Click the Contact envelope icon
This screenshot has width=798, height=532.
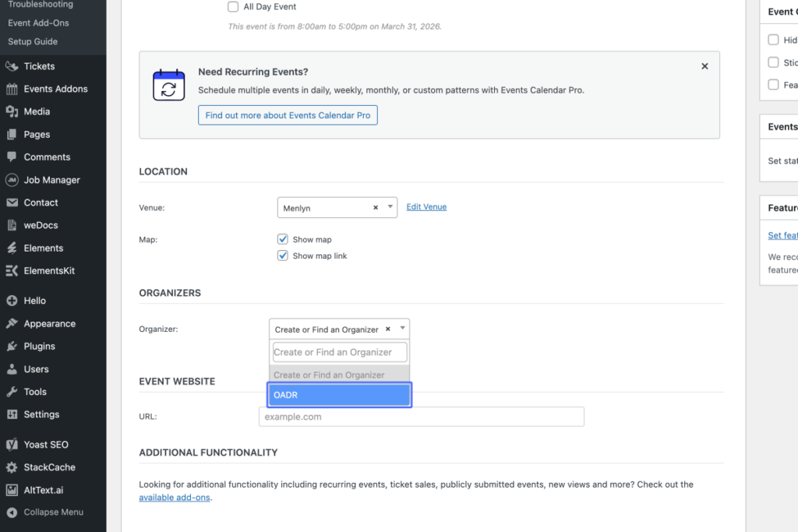pyautogui.click(x=12, y=203)
